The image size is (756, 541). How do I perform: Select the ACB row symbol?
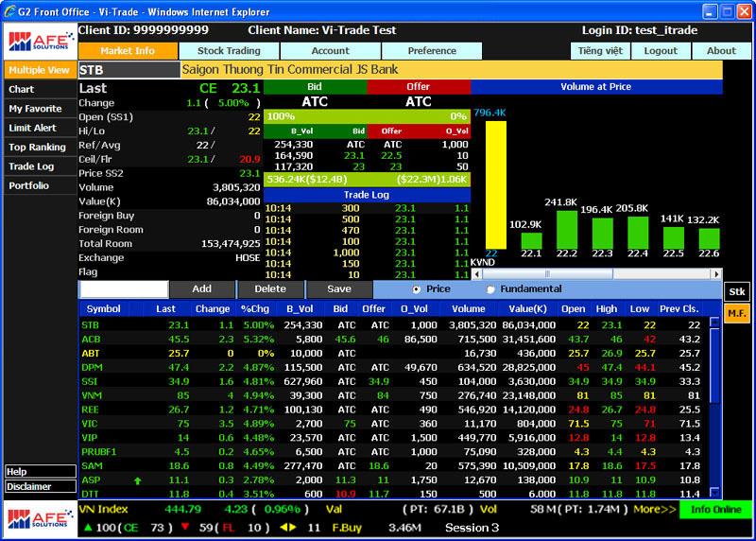click(x=91, y=340)
